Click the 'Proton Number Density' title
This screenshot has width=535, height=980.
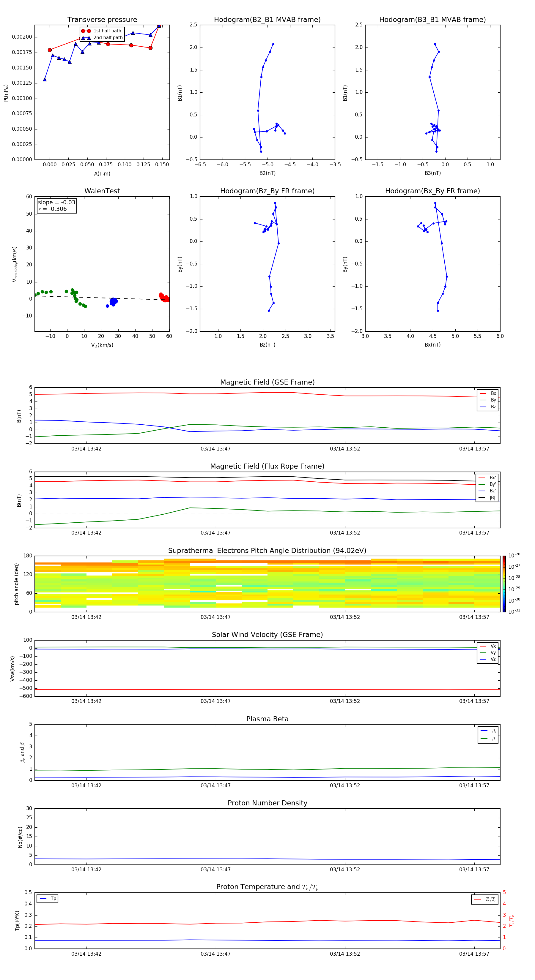[x=267, y=803]
